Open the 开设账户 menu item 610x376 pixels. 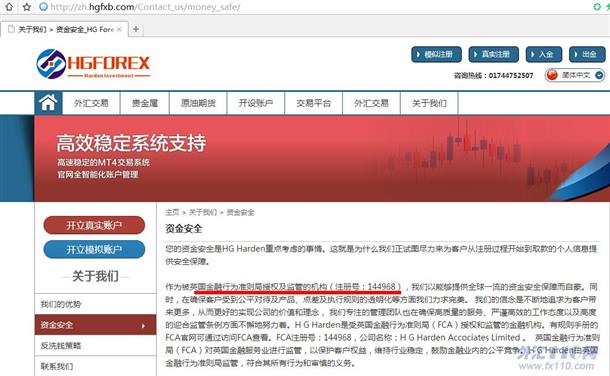(x=256, y=103)
